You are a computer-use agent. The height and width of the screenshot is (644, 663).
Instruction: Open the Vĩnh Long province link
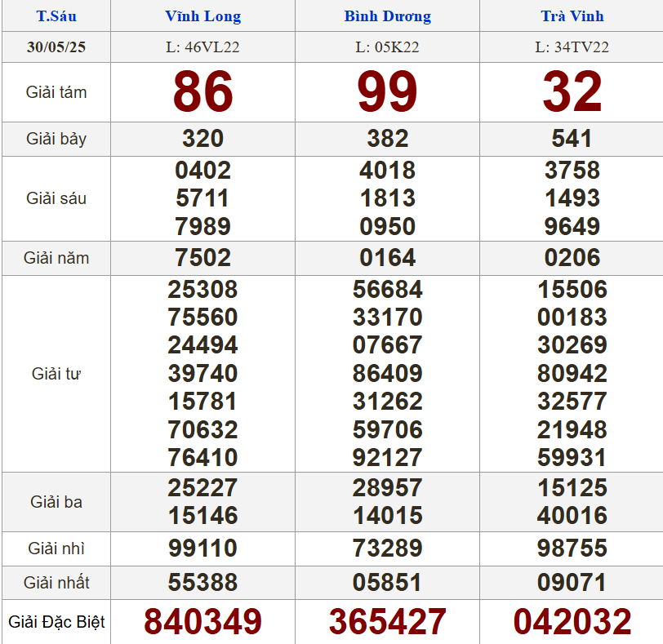click(202, 16)
